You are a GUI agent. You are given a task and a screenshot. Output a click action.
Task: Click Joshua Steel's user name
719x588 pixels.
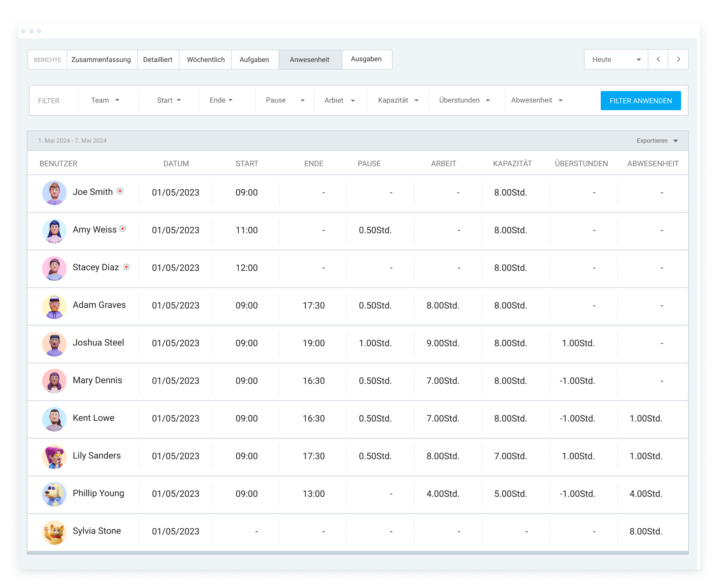point(98,343)
